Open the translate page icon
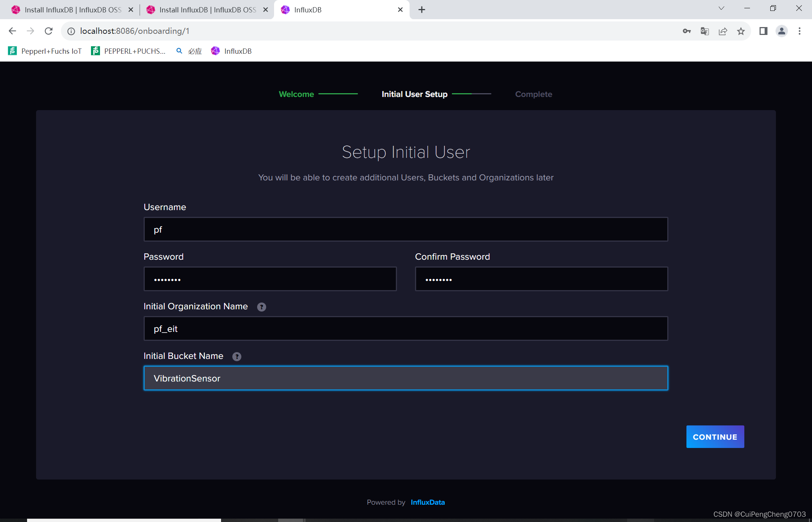This screenshot has width=812, height=522. [705, 31]
